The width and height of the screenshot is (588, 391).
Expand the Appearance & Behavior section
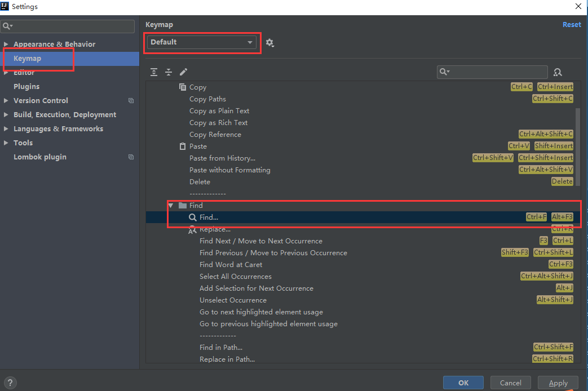point(6,44)
